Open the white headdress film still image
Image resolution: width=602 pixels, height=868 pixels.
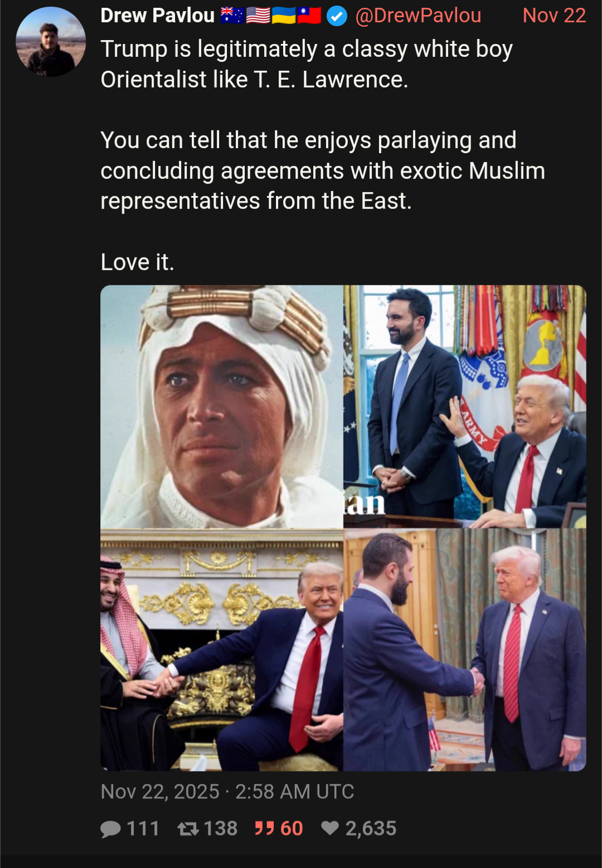(x=221, y=406)
